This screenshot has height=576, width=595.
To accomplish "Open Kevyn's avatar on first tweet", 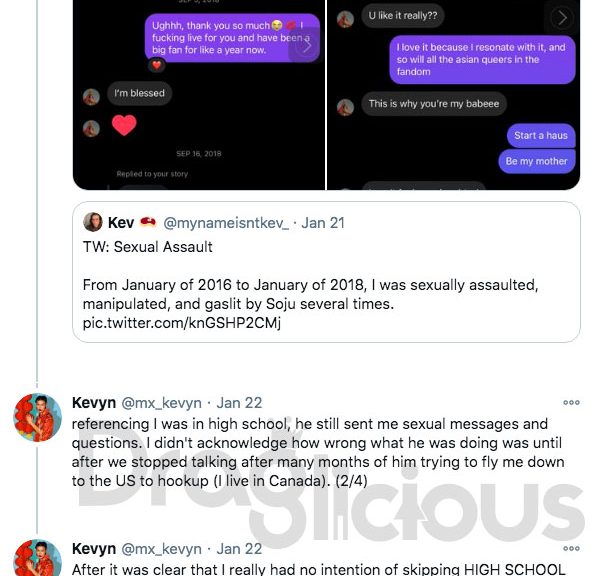I will click(37, 417).
